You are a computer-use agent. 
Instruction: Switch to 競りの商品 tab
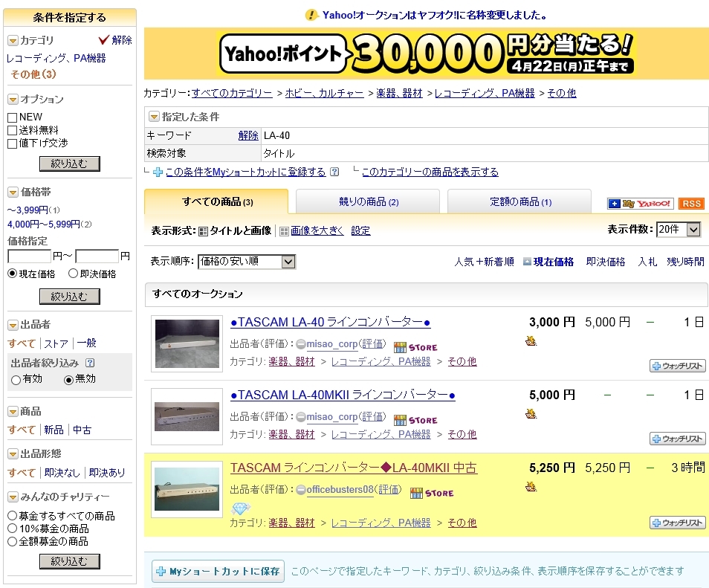(x=369, y=201)
